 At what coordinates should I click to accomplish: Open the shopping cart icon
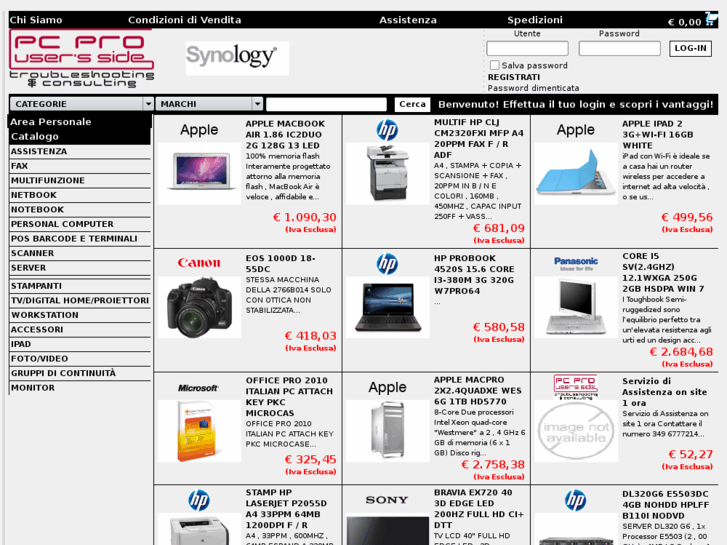point(710,19)
